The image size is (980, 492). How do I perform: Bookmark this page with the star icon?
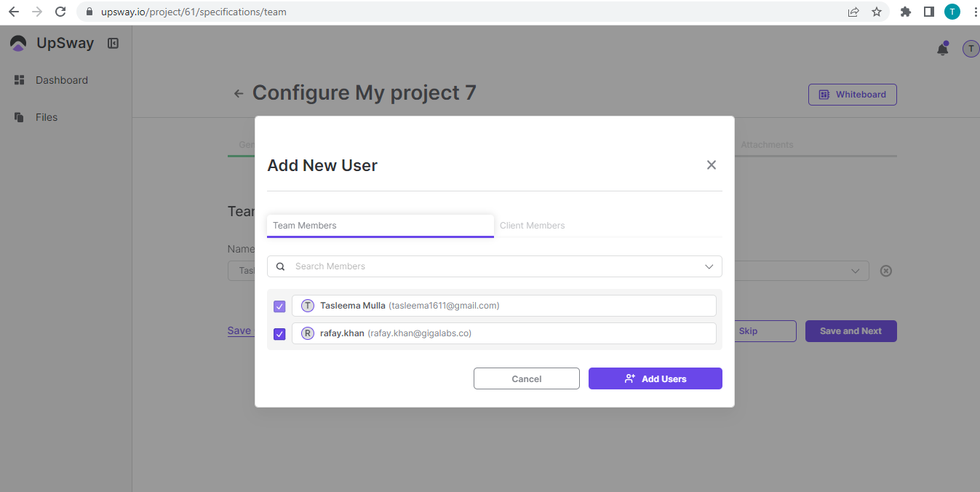pos(876,12)
